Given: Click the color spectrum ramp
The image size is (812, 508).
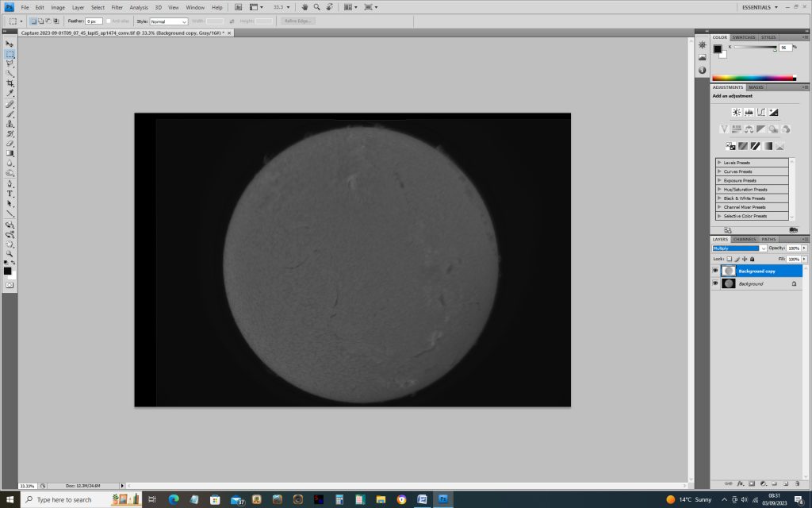Looking at the screenshot, I should (754, 79).
